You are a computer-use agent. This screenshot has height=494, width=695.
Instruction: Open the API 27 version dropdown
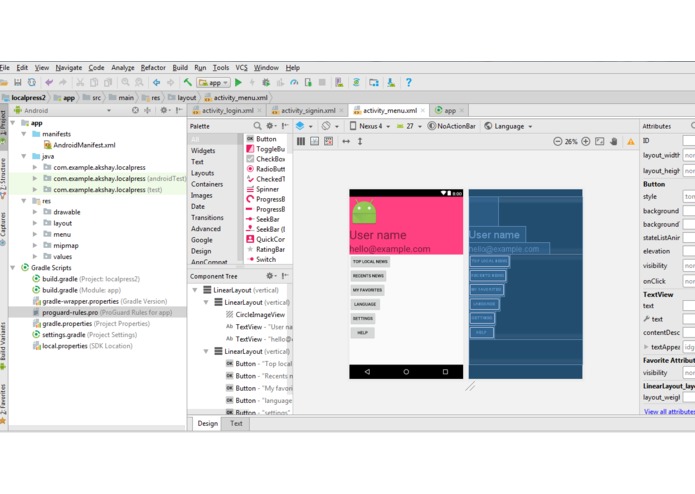(409, 126)
